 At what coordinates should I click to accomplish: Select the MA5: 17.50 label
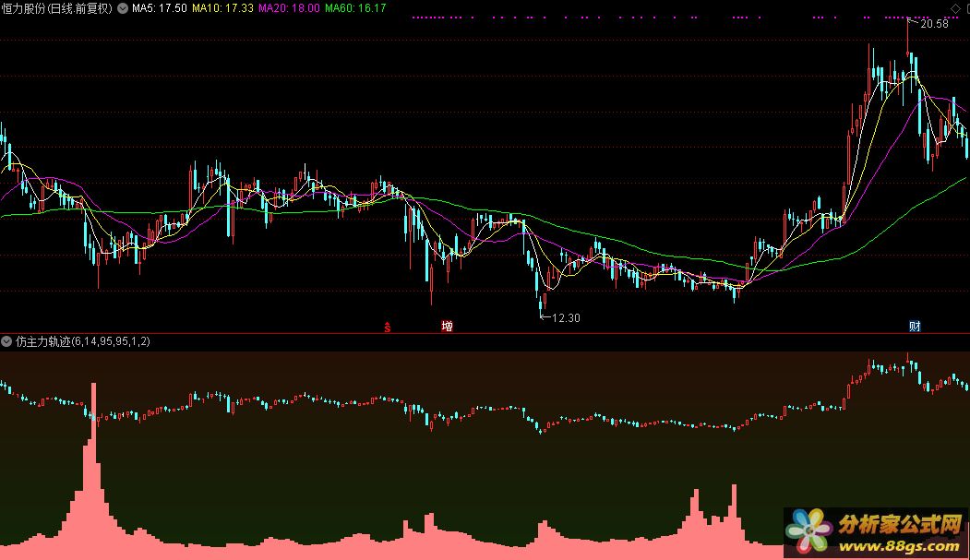pyautogui.click(x=159, y=8)
